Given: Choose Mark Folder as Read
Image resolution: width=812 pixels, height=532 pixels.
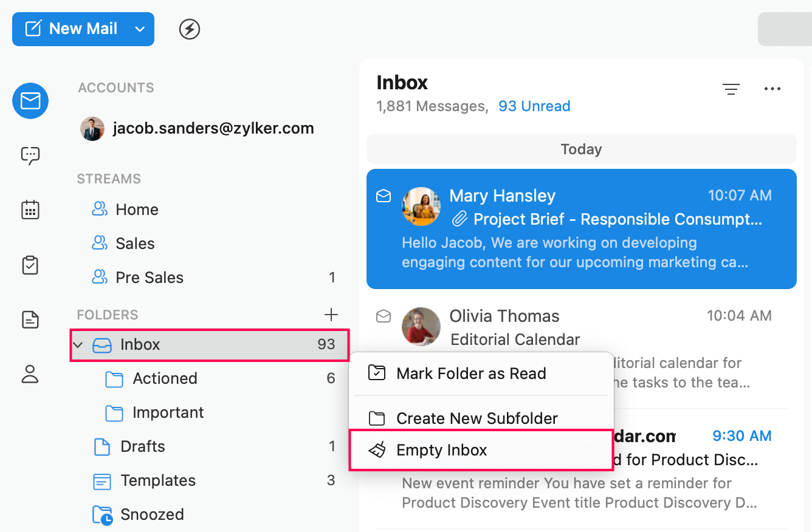Looking at the screenshot, I should [470, 373].
